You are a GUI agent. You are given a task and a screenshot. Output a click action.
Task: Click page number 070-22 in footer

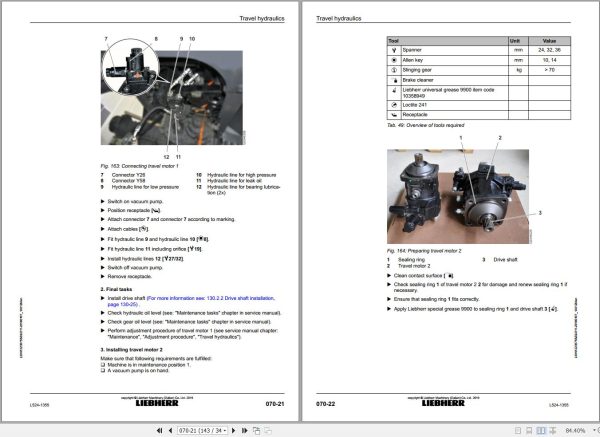(x=326, y=404)
